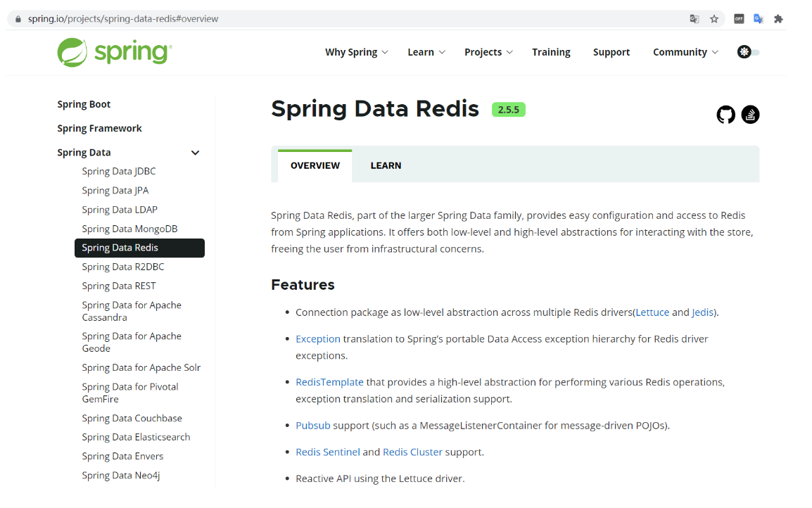Viewport: 812px width, 508px height.
Task: Open Spring Data REST in the sidebar
Action: pyautogui.click(x=119, y=286)
